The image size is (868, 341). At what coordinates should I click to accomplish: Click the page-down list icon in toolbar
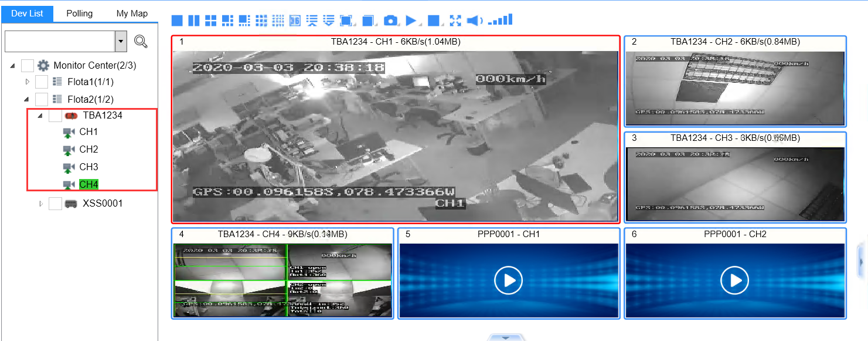click(x=329, y=21)
